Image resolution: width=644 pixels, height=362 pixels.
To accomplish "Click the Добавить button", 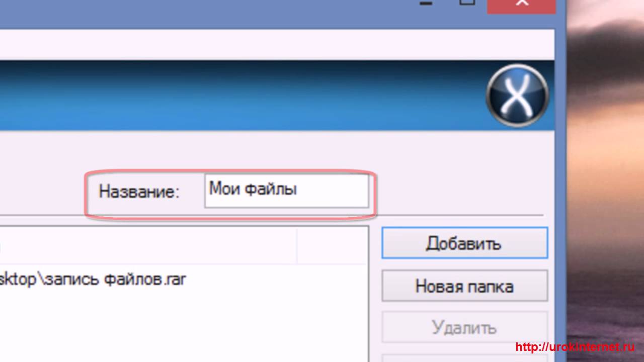I will [x=464, y=243].
